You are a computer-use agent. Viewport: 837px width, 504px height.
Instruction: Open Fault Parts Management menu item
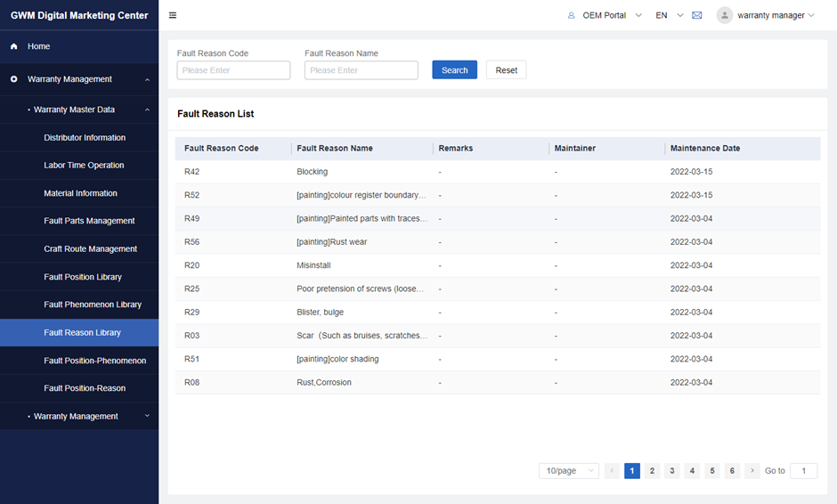(x=89, y=221)
